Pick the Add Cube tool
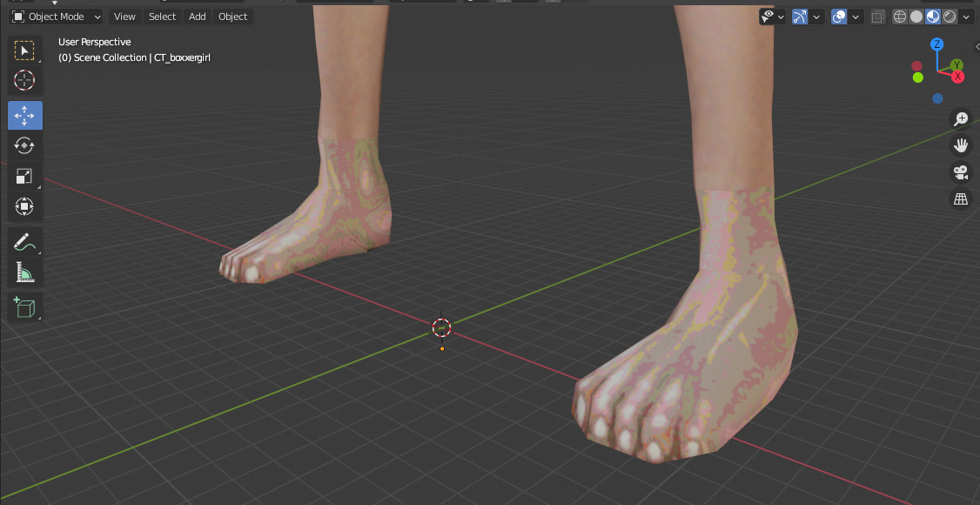Screen dimensions: 980x505 [24, 306]
